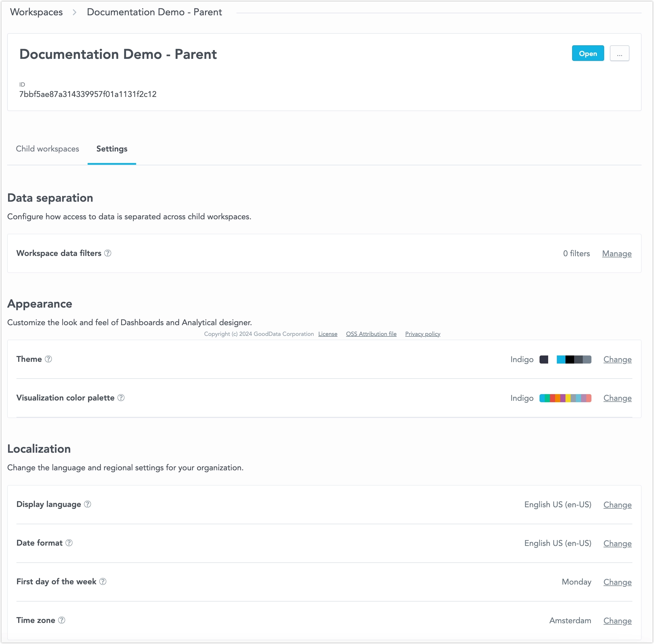The width and height of the screenshot is (654, 644).
Task: Open the Documentation Demo - Parent workspace
Action: pyautogui.click(x=588, y=53)
